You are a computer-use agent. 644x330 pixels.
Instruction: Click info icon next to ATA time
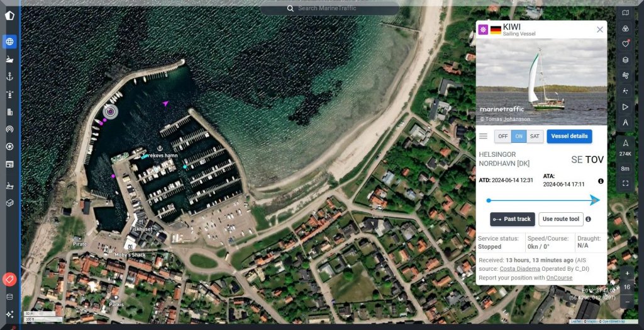(x=601, y=181)
